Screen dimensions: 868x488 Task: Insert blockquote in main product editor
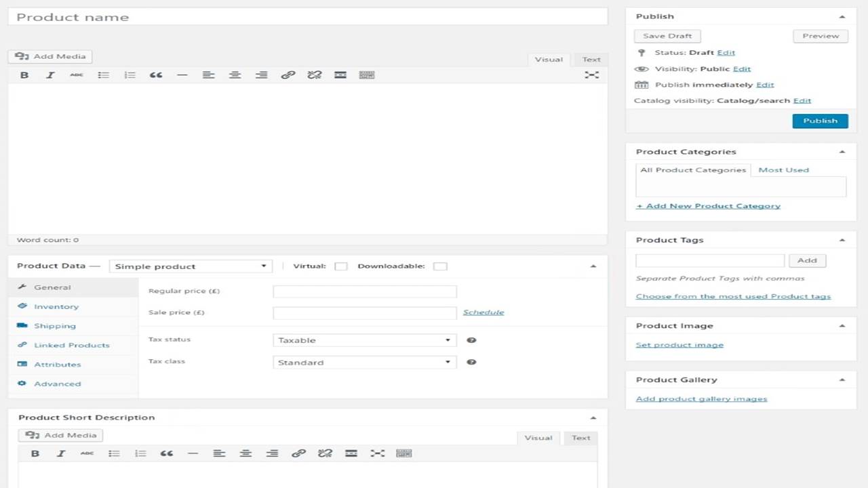pyautogui.click(x=156, y=75)
